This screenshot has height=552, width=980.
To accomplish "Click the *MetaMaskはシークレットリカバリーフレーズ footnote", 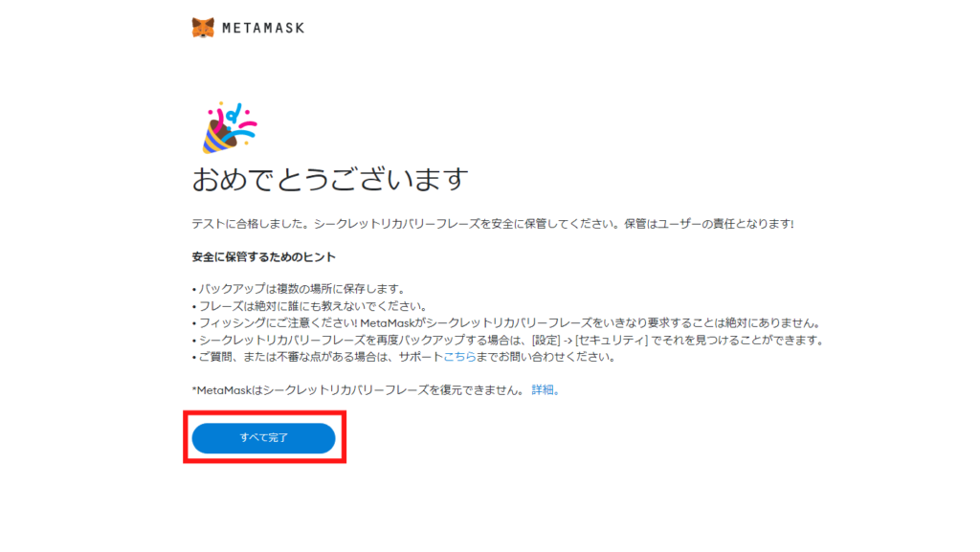I will click(x=357, y=390).
